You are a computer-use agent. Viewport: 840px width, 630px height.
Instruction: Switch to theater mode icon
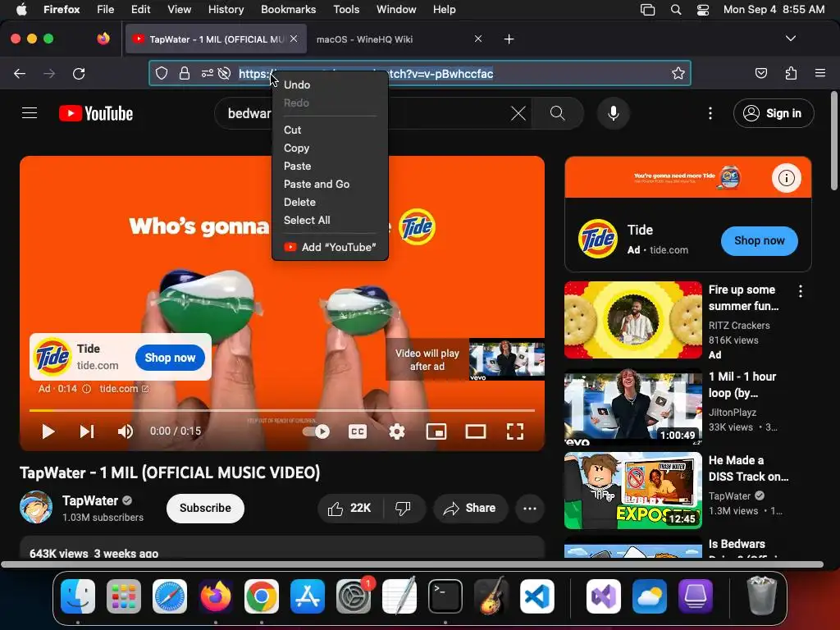[476, 431]
